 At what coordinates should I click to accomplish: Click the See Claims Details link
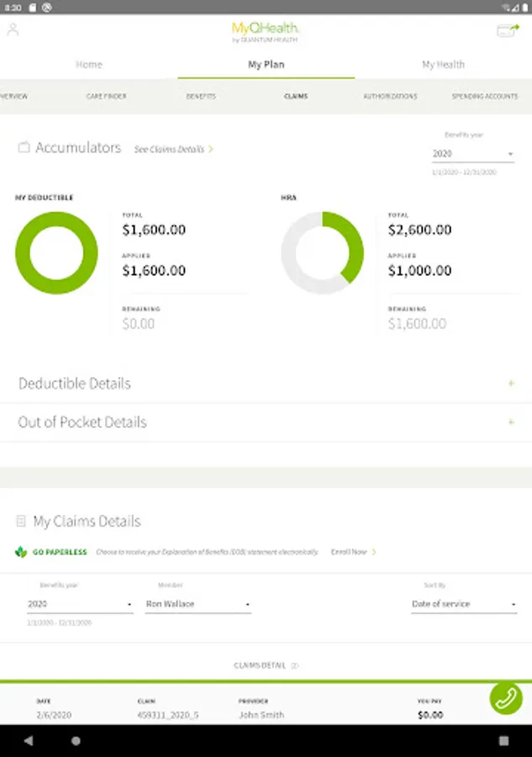pos(173,149)
